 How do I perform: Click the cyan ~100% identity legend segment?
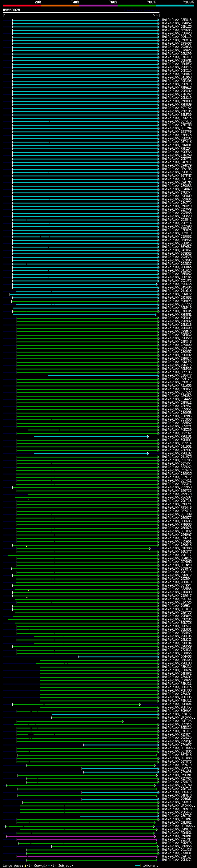175,6
